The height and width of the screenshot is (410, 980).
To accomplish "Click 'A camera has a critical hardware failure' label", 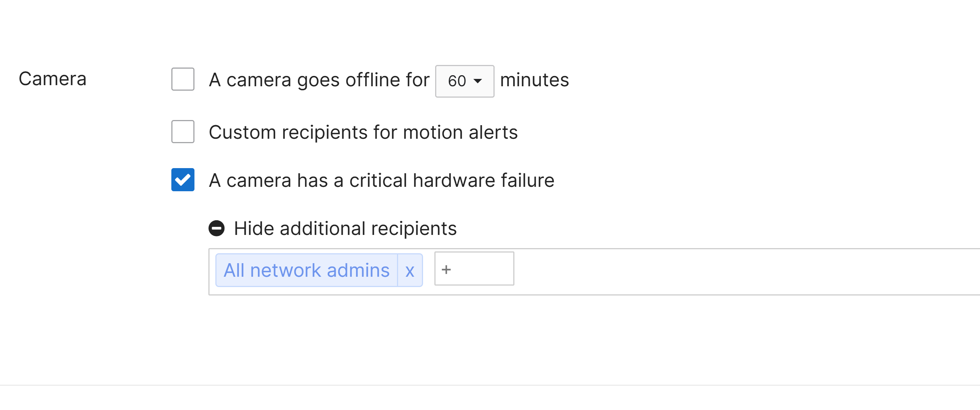I will pyautogui.click(x=382, y=180).
